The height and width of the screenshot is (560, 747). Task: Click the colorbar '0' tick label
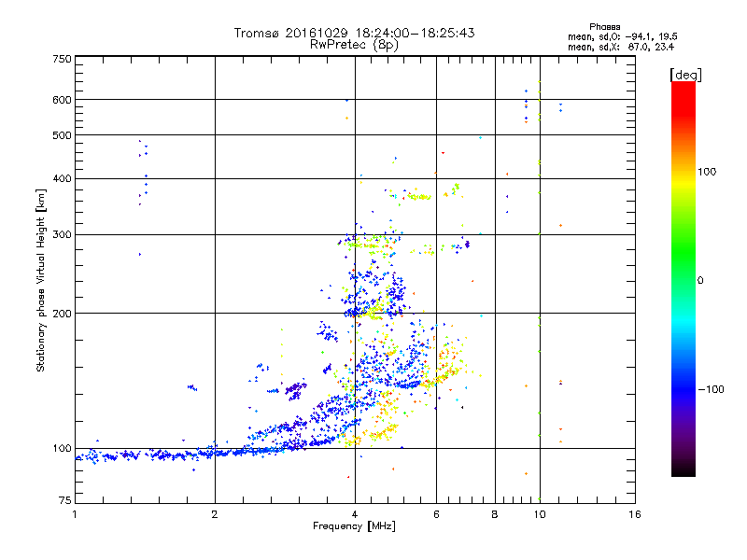700,280
